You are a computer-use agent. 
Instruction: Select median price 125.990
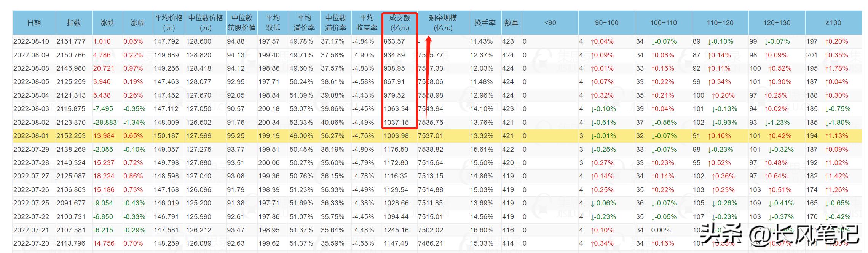pos(199,217)
